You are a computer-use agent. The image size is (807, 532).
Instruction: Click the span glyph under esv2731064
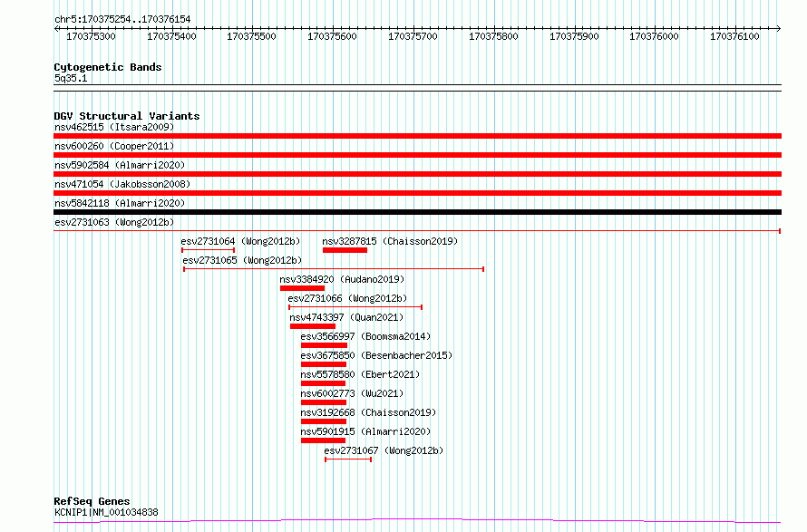pos(209,250)
